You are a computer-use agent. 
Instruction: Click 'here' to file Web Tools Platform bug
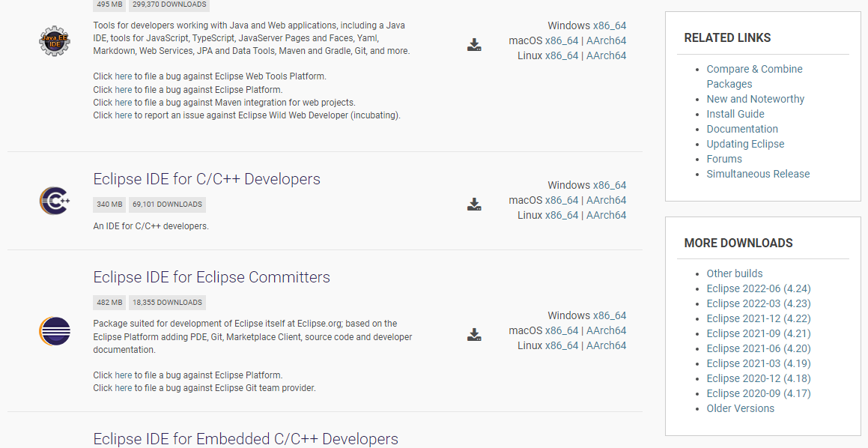[124, 76]
